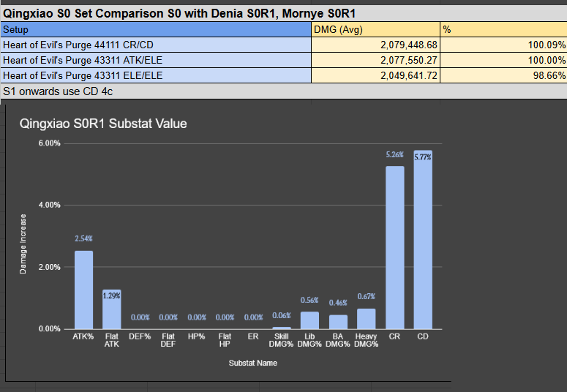Click the 'CD' x-axis category label

pyautogui.click(x=423, y=336)
